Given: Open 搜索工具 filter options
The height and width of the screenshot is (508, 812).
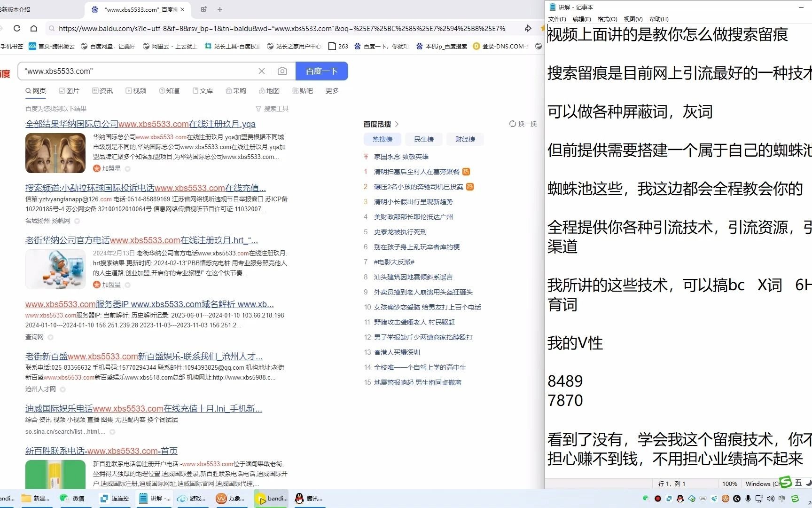Looking at the screenshot, I should click(x=272, y=109).
